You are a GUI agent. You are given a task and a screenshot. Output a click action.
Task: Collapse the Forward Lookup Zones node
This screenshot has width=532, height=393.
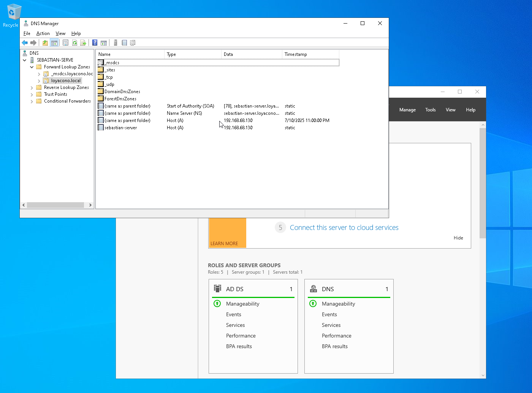[x=32, y=67]
